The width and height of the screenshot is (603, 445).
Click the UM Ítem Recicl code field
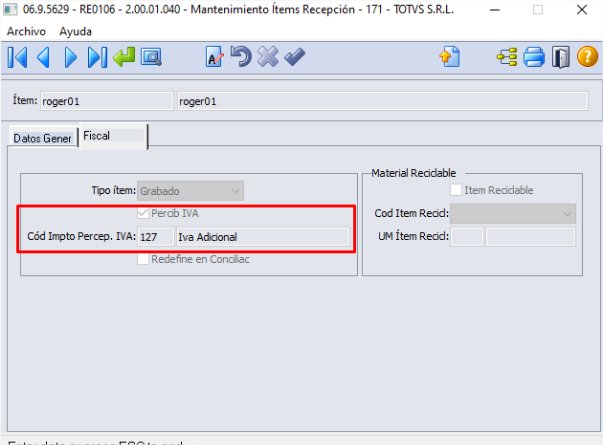467,237
